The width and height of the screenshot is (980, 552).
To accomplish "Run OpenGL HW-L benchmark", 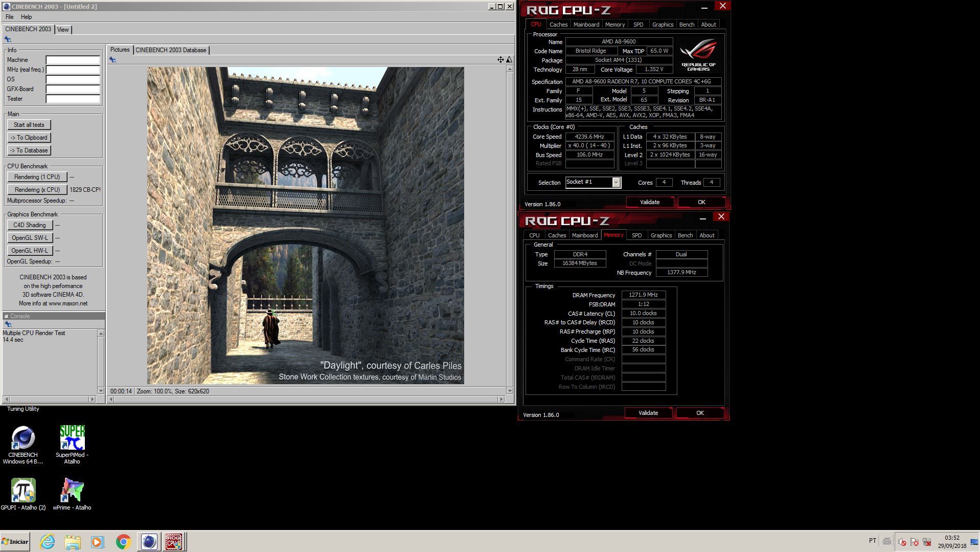I will [30, 251].
